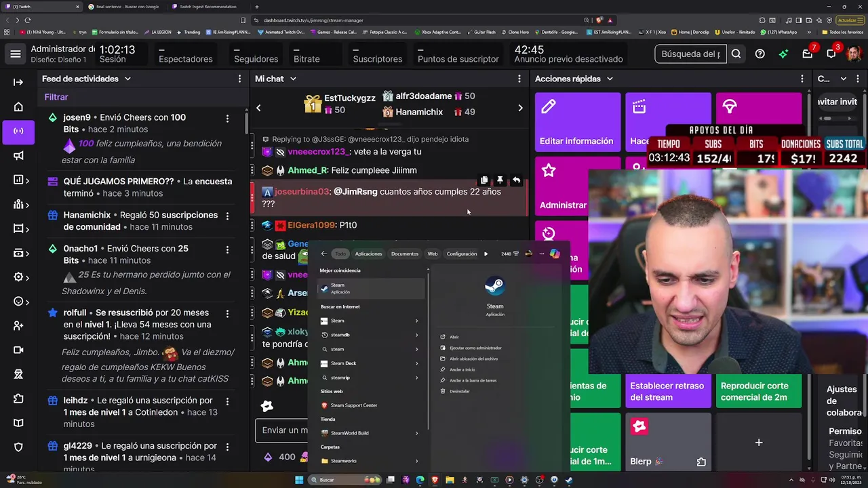The image size is (868, 488).
Task: Select the Web search filter tab
Action: click(x=433, y=253)
